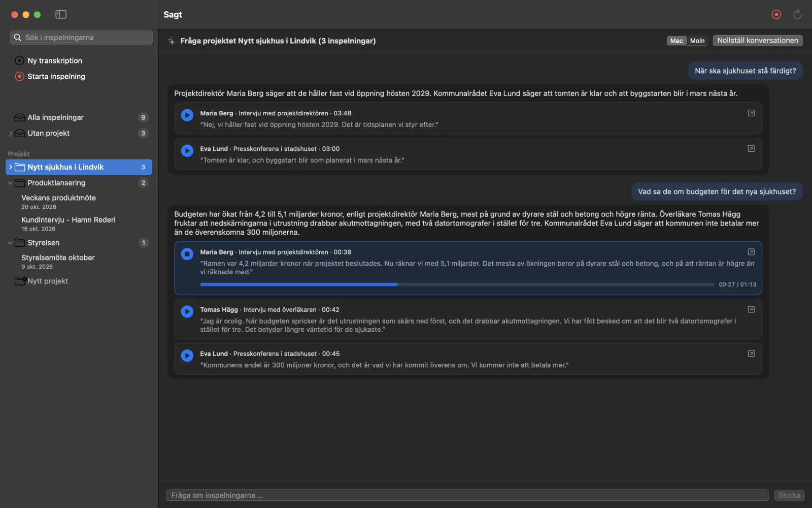Click the refresh arrow icon in title bar
Viewport: 812px width, 508px height.
click(797, 14)
